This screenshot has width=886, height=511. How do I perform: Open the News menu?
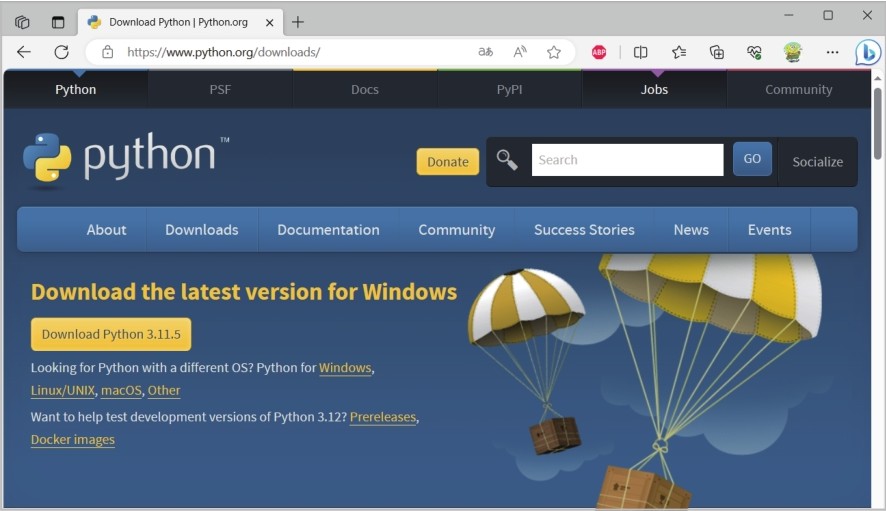pos(691,229)
